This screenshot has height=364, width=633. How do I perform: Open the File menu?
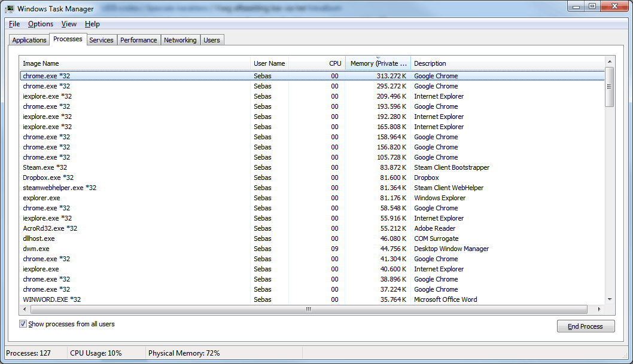[x=14, y=24]
